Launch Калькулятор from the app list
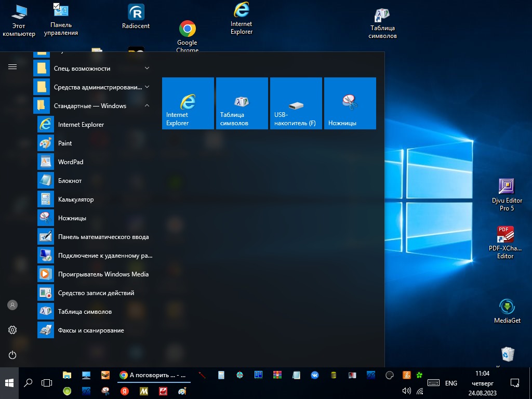The height and width of the screenshot is (399, 532). click(94, 199)
